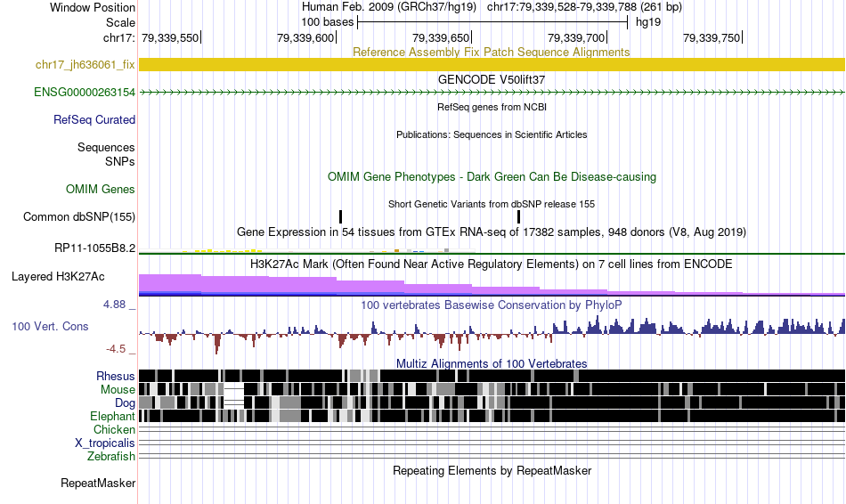Select the Zebrafish alignment row label
Screen dimensions: 846x504
pyautogui.click(x=111, y=456)
